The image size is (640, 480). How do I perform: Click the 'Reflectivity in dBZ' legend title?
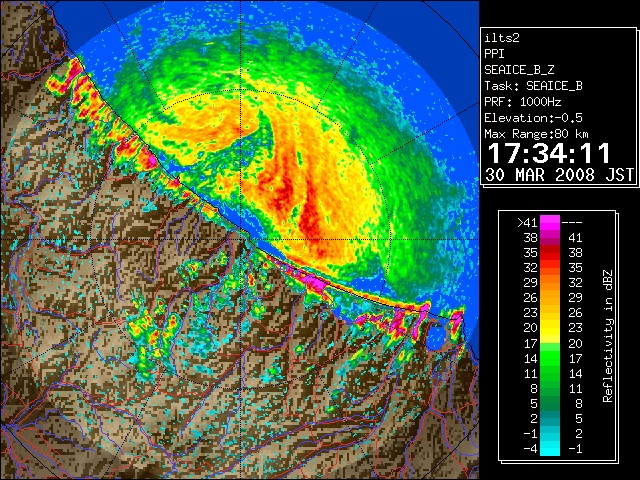[x=607, y=336]
